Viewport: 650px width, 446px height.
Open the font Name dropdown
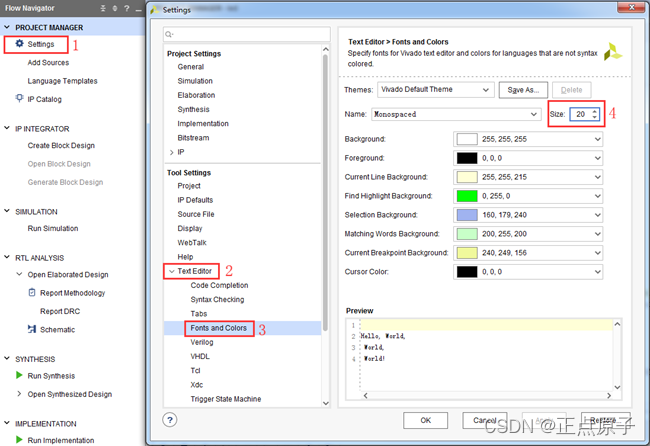(x=456, y=114)
